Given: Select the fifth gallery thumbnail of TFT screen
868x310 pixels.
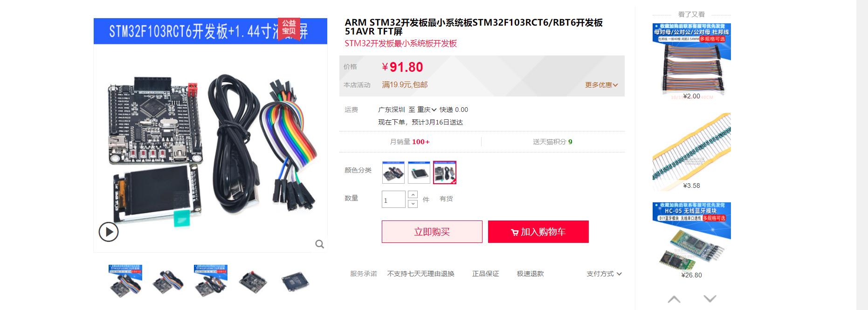Looking at the screenshot, I should [296, 282].
